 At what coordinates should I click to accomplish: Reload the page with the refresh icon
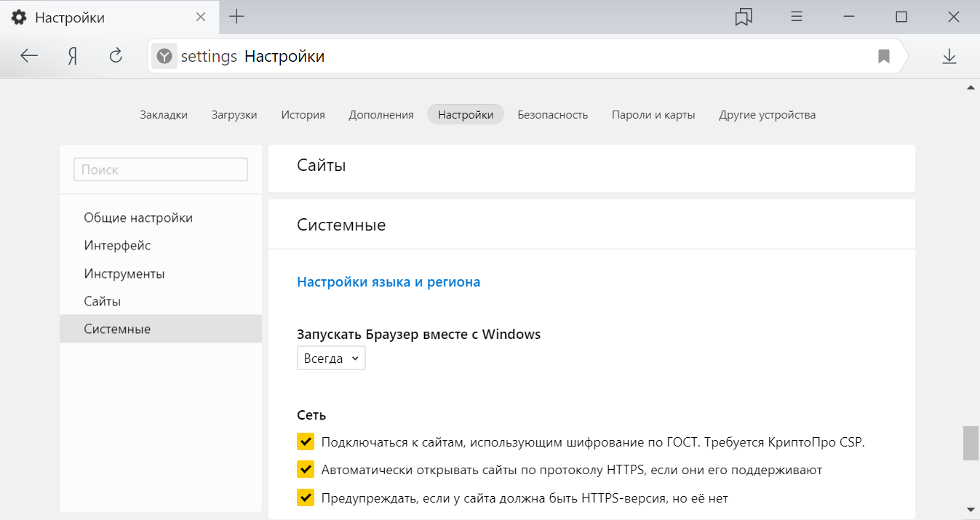click(x=115, y=55)
